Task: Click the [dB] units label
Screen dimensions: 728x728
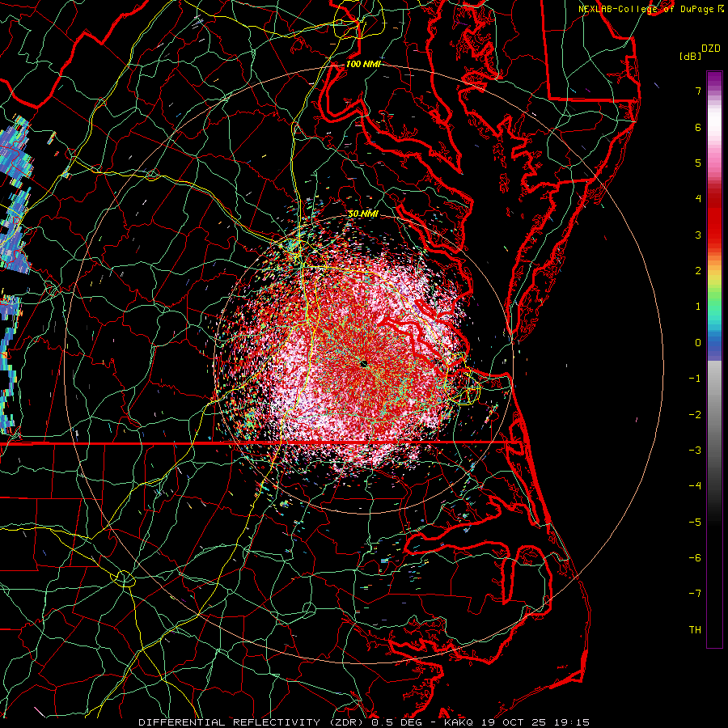Action: coord(690,56)
